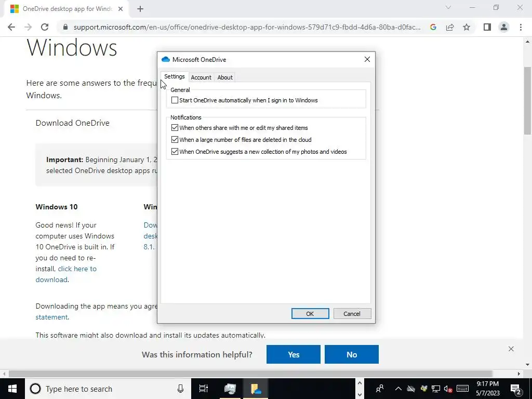Click the scroll up arrow of the page
The width and height of the screenshot is (532, 399).
pos(528,42)
